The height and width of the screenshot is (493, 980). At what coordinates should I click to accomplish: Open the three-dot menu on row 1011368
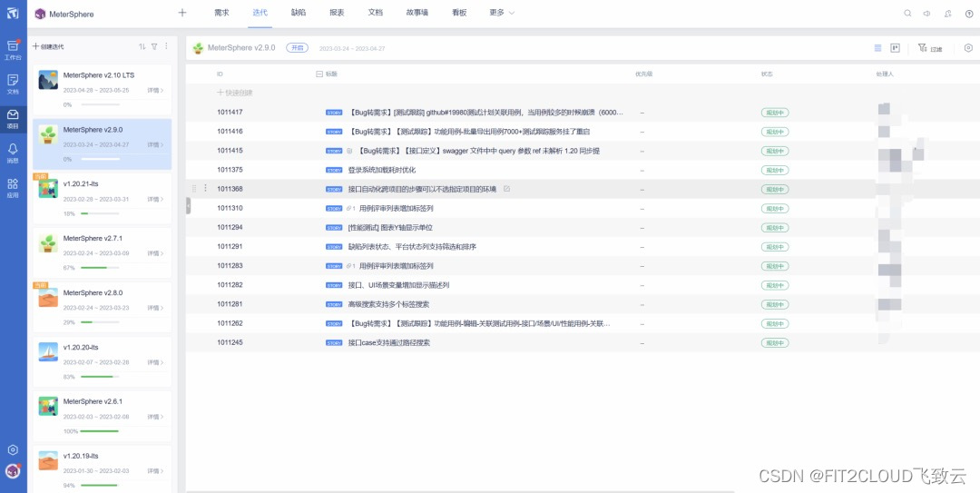(206, 188)
